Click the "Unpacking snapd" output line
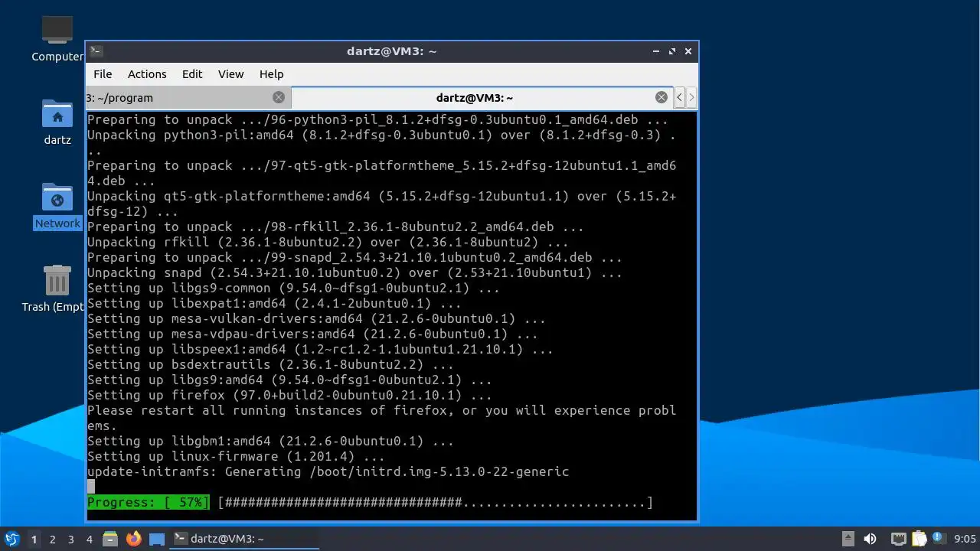Image resolution: width=980 pixels, height=551 pixels. (x=354, y=273)
